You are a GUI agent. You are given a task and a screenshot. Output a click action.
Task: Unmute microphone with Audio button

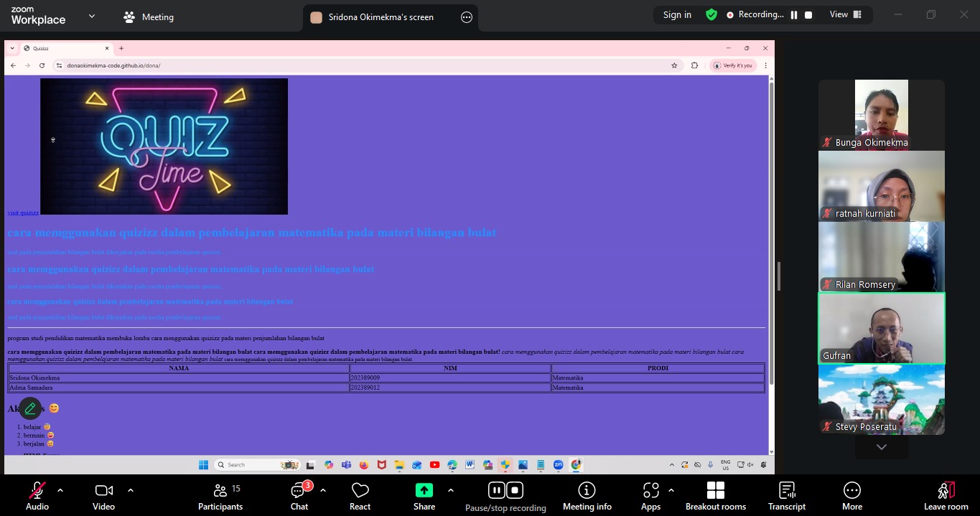coord(37,495)
